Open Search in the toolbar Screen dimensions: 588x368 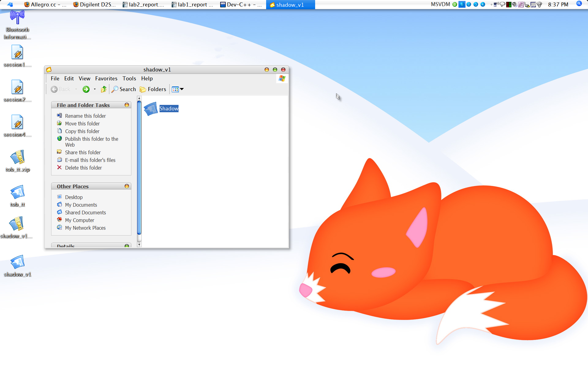[124, 89]
